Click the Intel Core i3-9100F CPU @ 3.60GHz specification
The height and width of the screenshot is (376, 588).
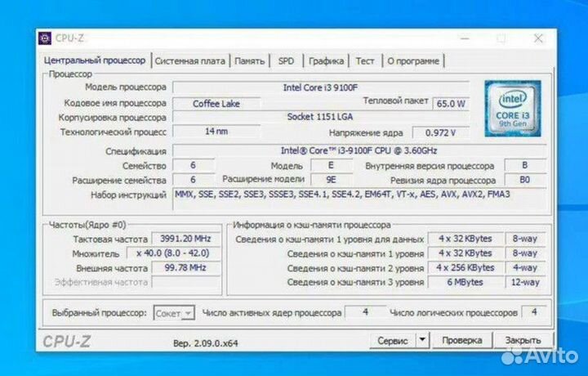click(x=359, y=151)
